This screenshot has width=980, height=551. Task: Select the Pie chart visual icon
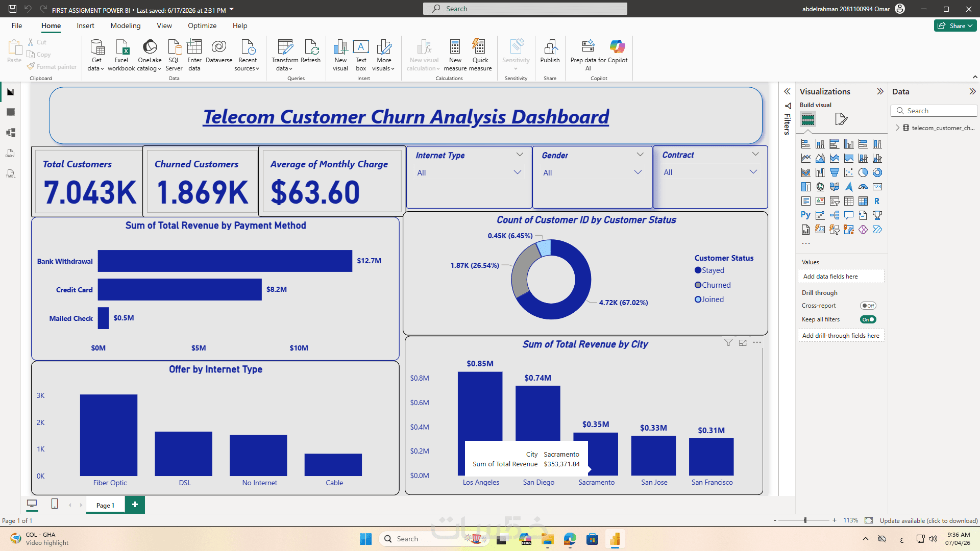click(x=863, y=172)
